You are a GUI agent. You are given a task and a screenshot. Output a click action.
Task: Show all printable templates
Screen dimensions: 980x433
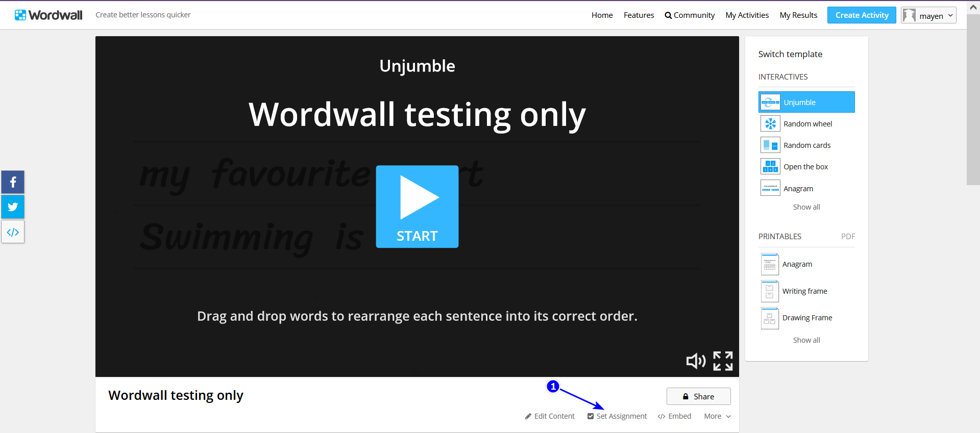pyautogui.click(x=806, y=340)
